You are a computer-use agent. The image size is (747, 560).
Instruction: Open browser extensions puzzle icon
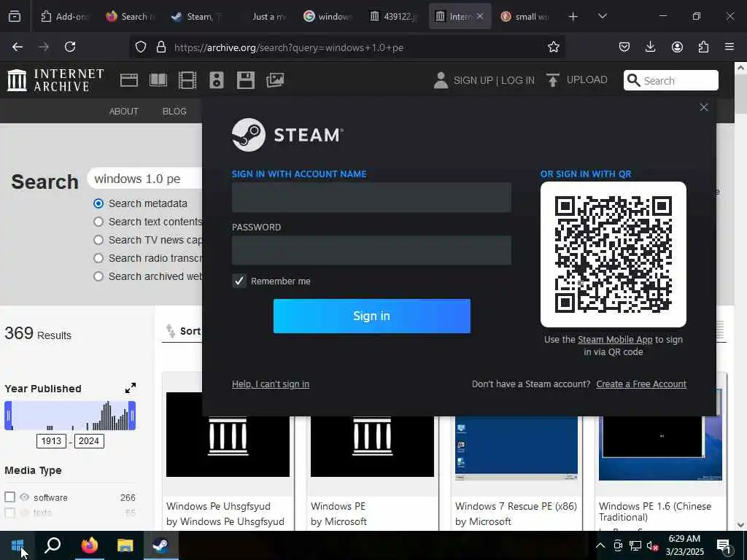pos(703,47)
